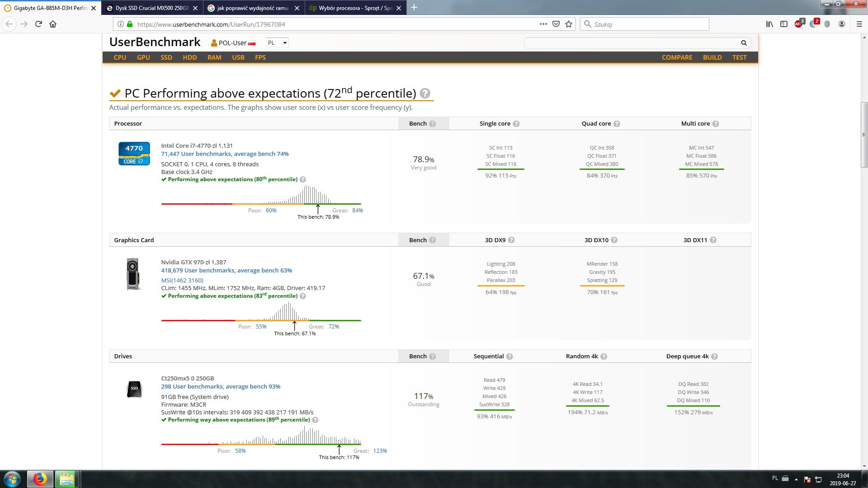This screenshot has width=868, height=488.
Task: Open the MSI(1462 3160) link
Action: pyautogui.click(x=182, y=281)
